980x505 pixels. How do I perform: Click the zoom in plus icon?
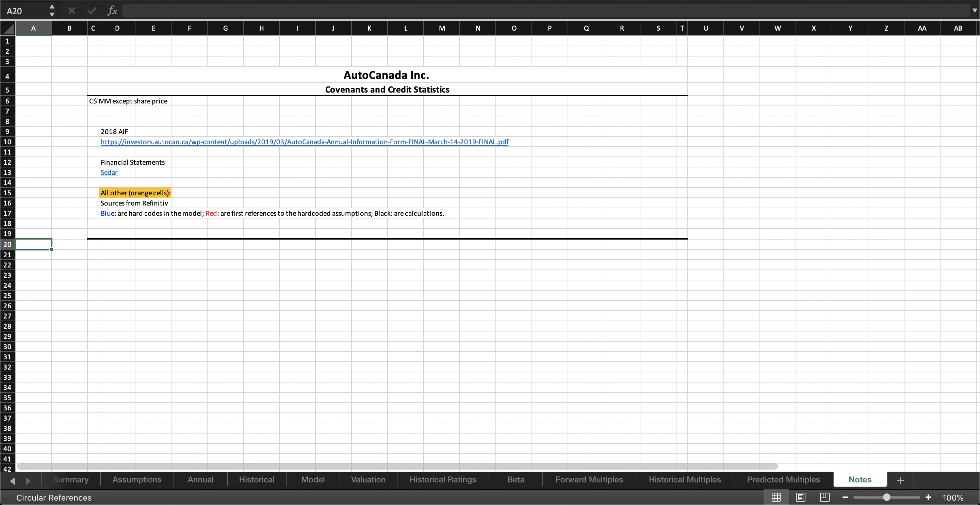point(928,497)
